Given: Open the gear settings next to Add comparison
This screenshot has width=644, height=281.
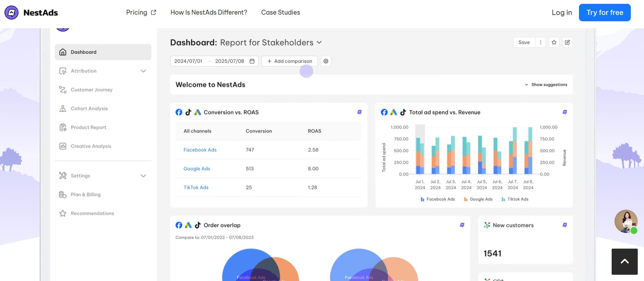Looking at the screenshot, I should [x=326, y=61].
